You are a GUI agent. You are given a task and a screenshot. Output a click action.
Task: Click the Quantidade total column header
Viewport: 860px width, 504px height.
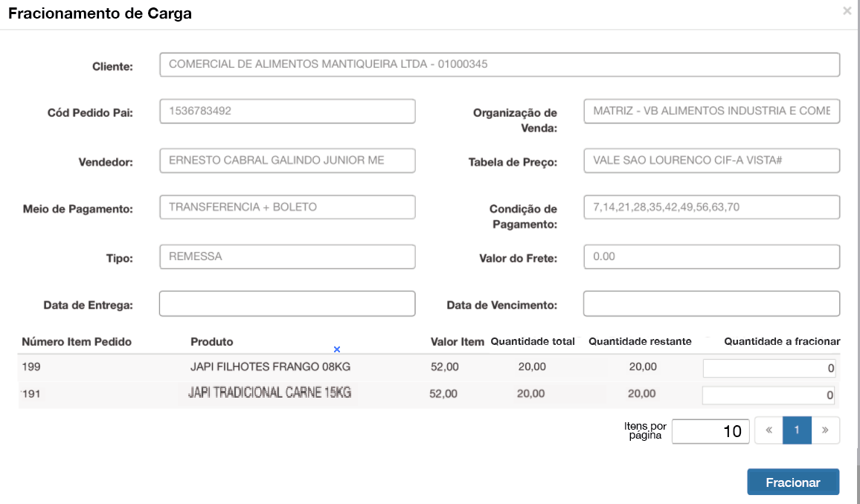coord(533,341)
